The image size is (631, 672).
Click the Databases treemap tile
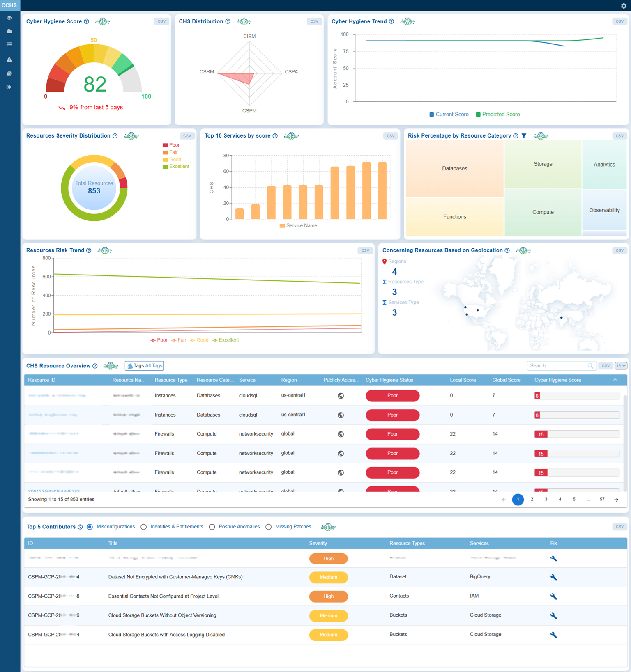point(454,169)
